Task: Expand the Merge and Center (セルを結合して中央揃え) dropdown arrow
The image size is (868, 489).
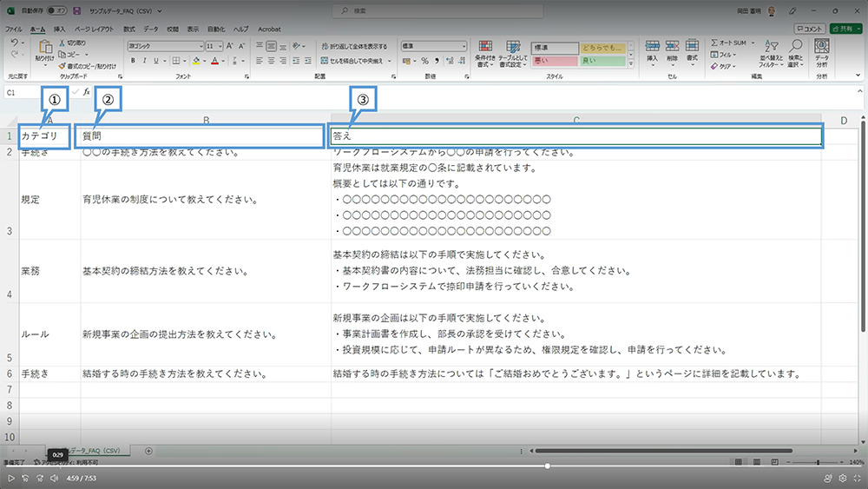Action: click(390, 61)
